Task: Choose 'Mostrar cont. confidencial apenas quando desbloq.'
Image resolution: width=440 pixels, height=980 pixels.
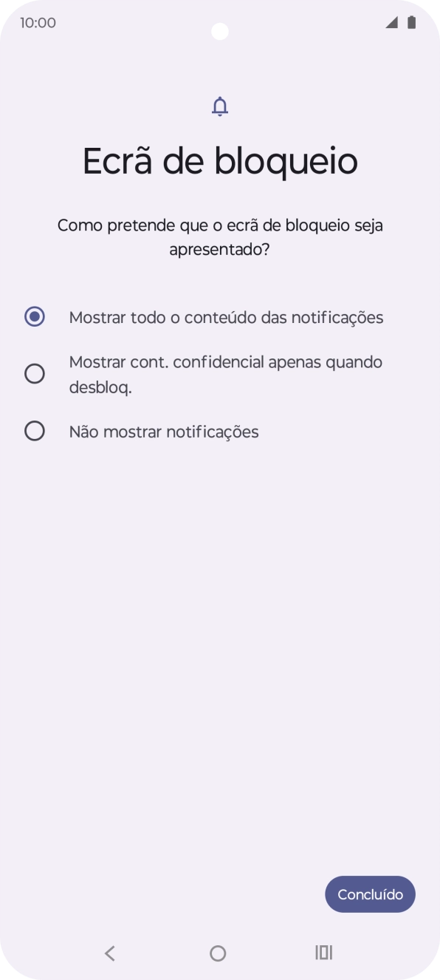Action: (x=34, y=373)
